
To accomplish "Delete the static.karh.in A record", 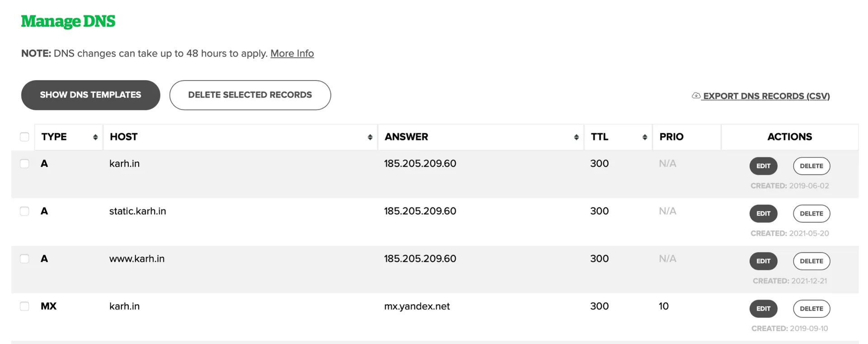I will click(811, 213).
